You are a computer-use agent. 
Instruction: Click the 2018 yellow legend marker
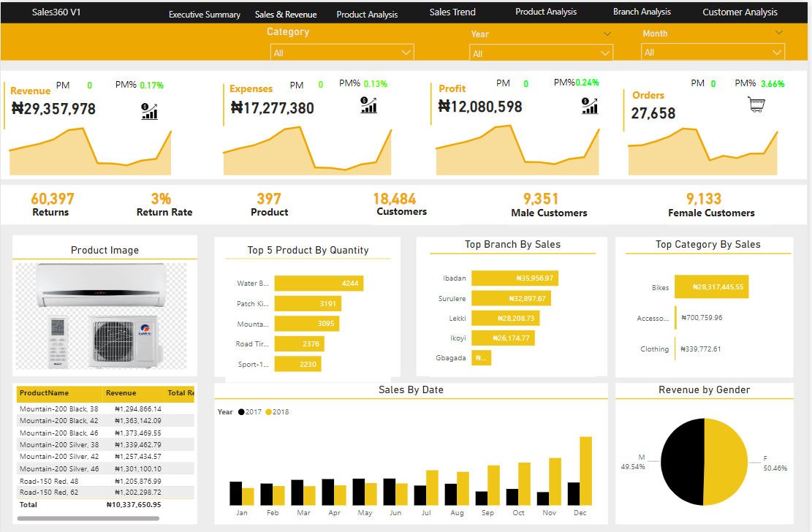268,412
